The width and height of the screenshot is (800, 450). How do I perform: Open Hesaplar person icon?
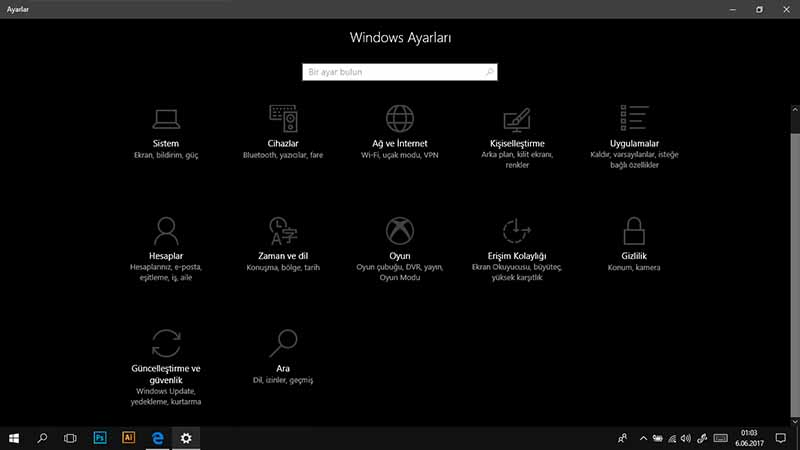(x=166, y=231)
